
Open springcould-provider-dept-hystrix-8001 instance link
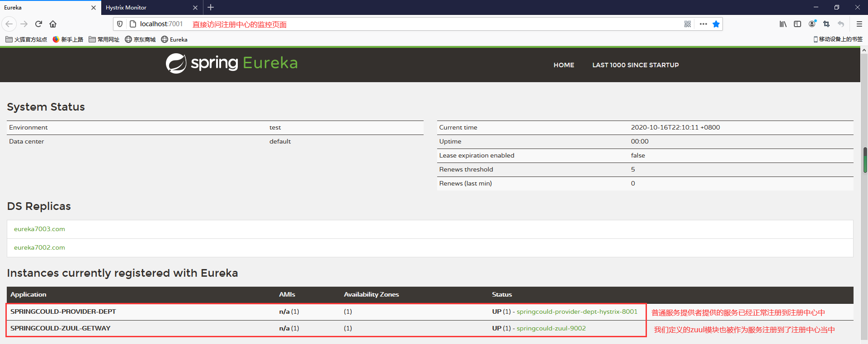coord(577,311)
